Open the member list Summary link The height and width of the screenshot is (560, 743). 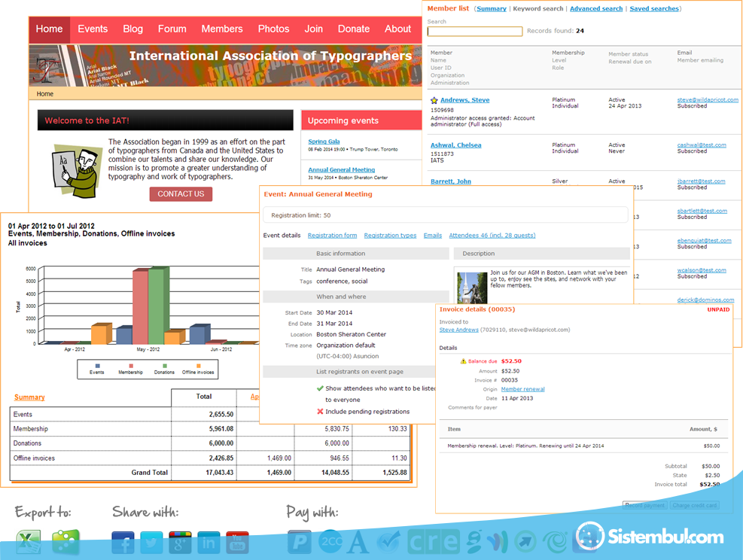[x=492, y=9]
